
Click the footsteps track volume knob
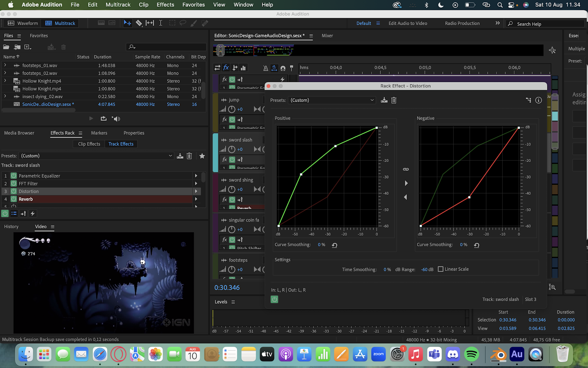pyautogui.click(x=232, y=269)
